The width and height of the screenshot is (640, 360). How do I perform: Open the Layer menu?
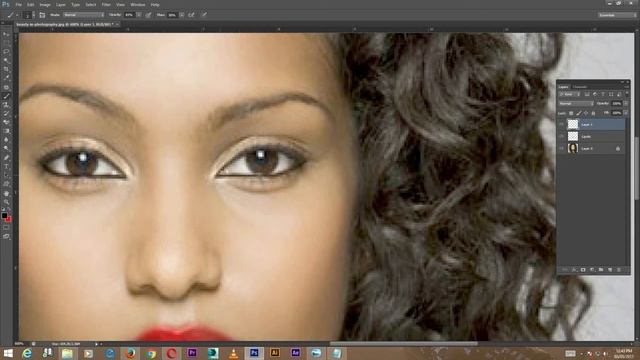60,4
